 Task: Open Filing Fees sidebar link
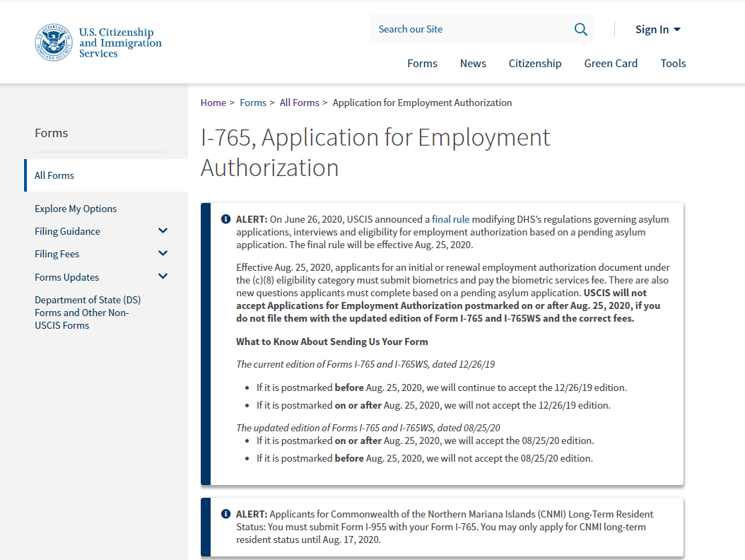57,254
